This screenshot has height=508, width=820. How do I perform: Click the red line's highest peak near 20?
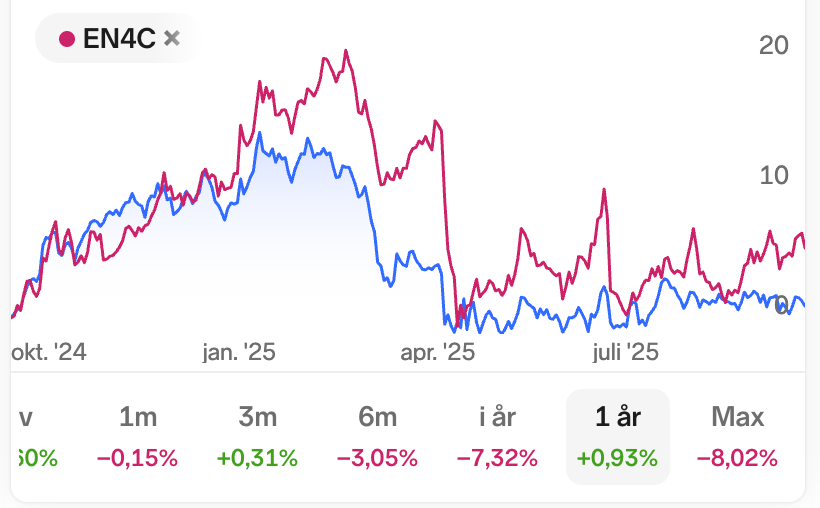346,51
